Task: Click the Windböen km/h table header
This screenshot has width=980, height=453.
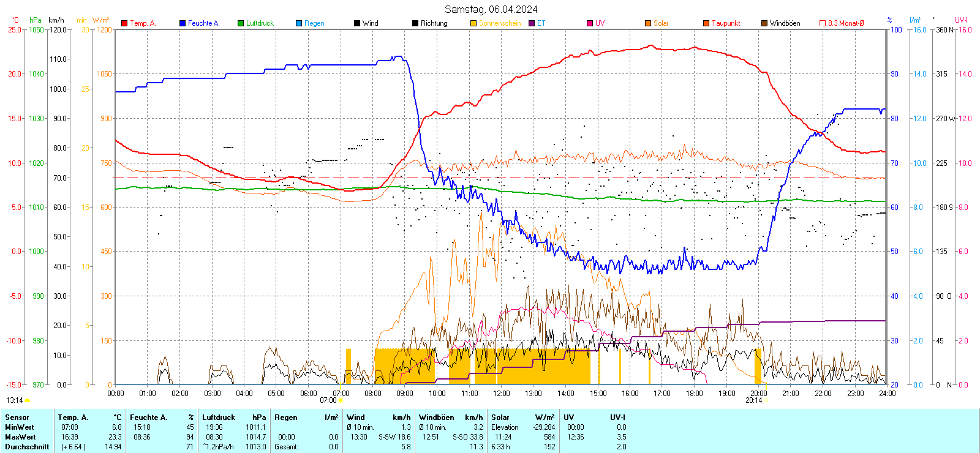Action: [x=450, y=417]
